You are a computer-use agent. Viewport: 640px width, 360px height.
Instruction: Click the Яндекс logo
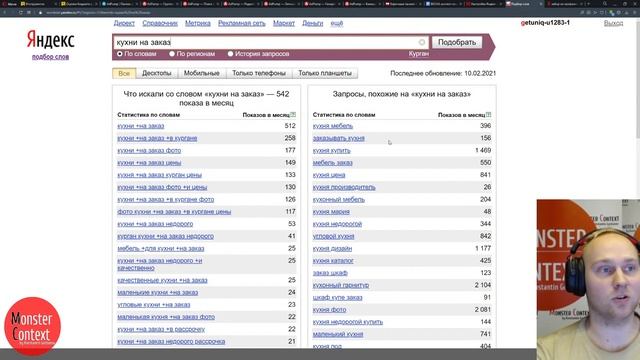(x=51, y=40)
